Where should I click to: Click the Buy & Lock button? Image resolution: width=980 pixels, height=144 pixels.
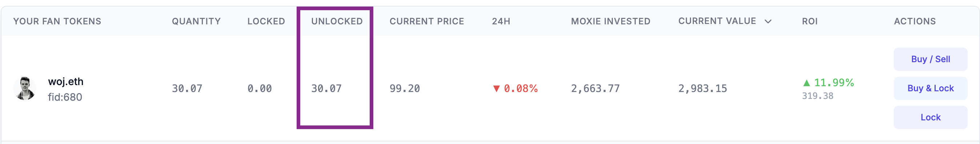(x=930, y=88)
